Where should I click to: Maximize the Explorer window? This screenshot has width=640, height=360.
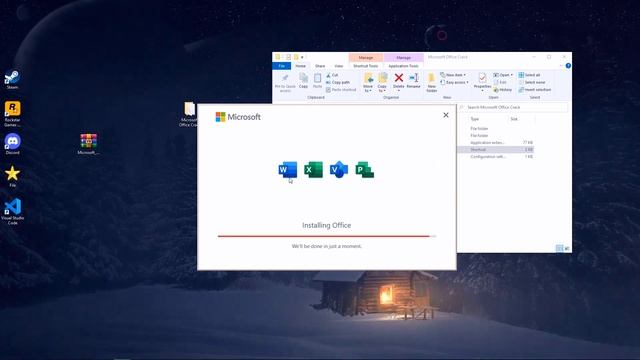coord(549,57)
